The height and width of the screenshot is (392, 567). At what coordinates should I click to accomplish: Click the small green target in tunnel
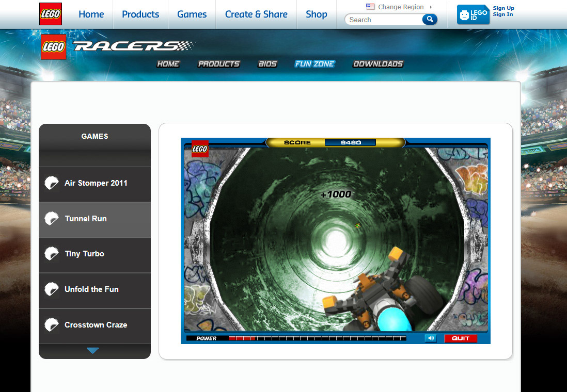358,225
